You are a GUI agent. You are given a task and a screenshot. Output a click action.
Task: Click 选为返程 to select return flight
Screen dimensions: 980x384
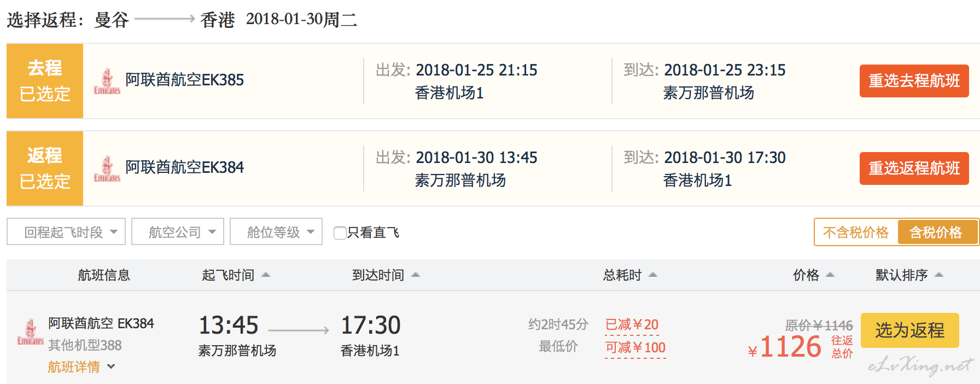pyautogui.click(x=910, y=330)
